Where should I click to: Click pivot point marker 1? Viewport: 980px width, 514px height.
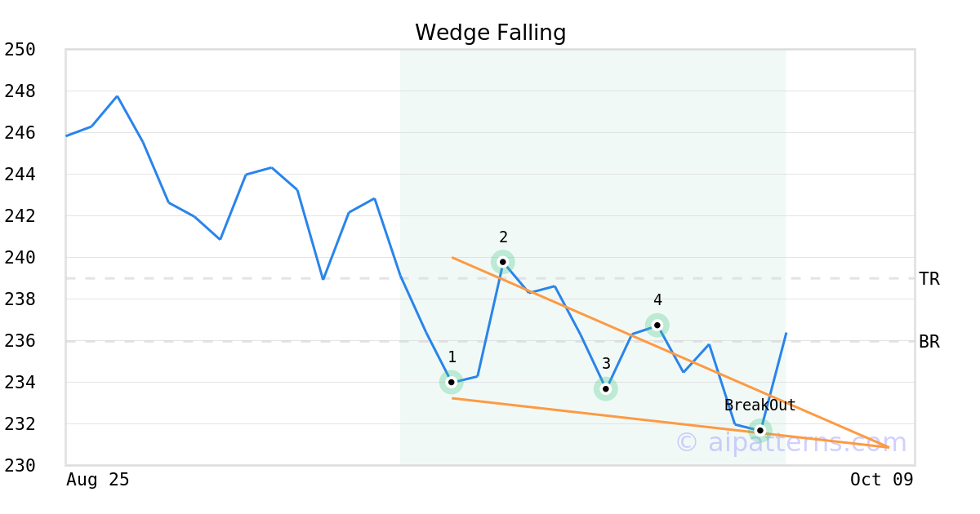(x=451, y=382)
